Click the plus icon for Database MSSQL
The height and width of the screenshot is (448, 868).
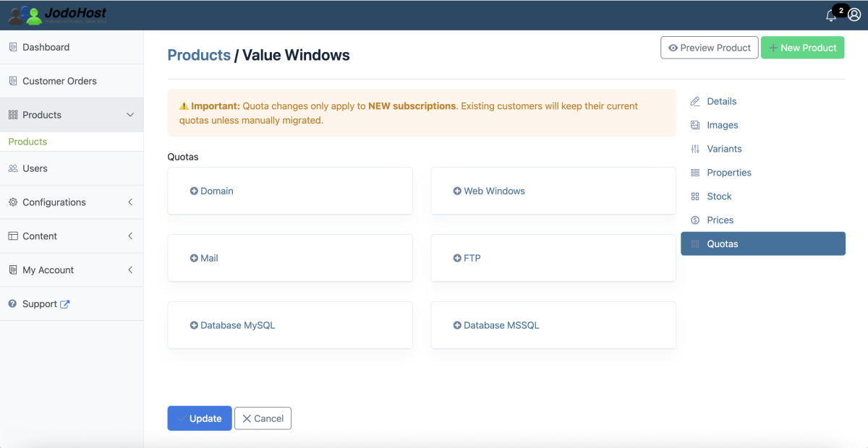457,325
